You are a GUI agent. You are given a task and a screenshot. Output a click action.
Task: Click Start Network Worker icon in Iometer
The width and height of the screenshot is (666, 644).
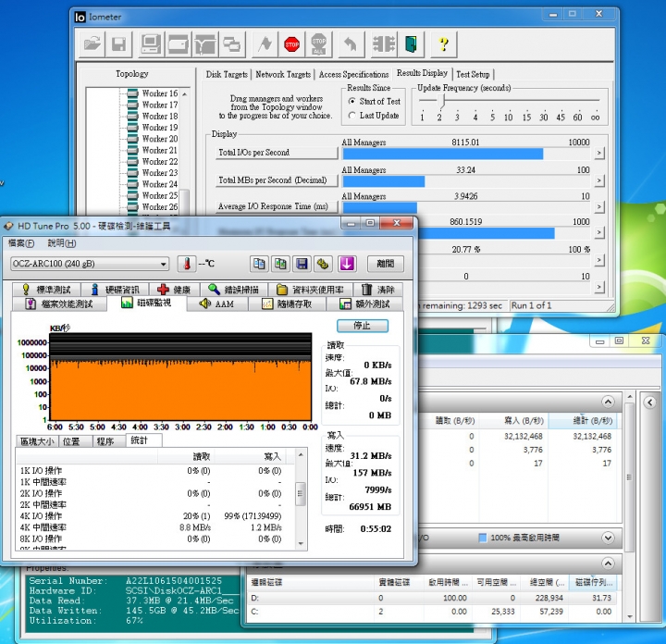pyautogui.click(x=204, y=43)
